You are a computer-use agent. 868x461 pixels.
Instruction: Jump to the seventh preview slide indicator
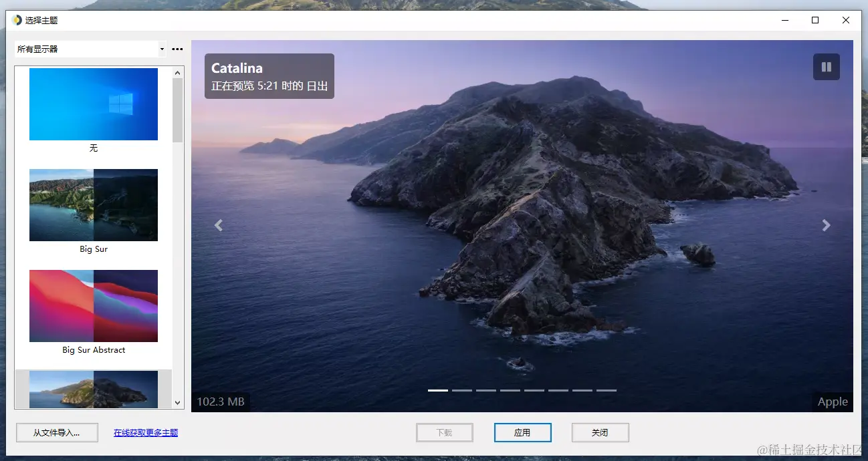pyautogui.click(x=582, y=390)
